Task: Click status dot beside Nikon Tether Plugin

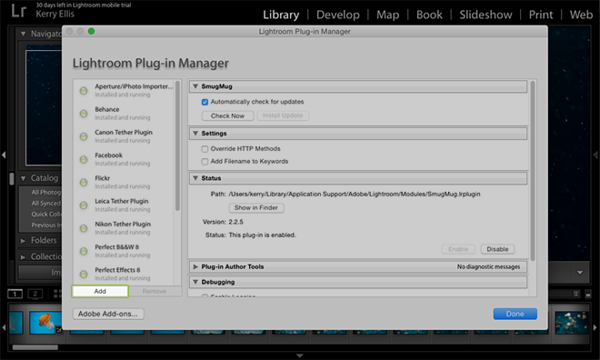Action: pyautogui.click(x=83, y=228)
